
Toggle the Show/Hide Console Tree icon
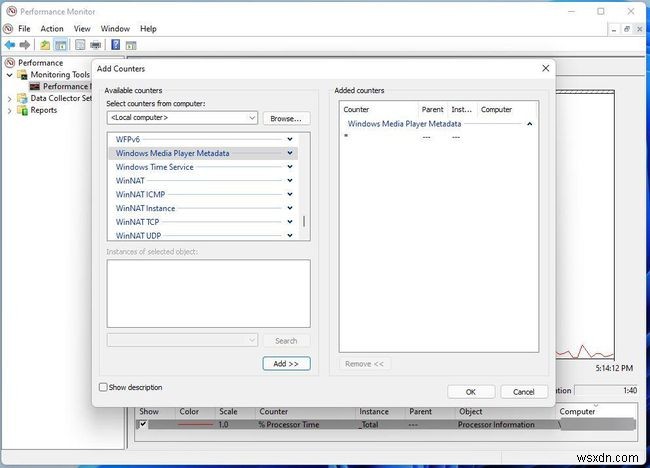[x=61, y=45]
